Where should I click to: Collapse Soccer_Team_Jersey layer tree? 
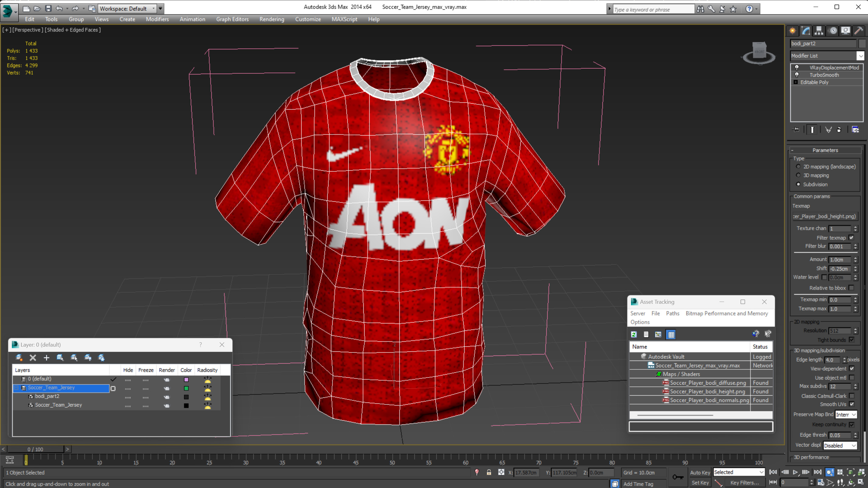click(16, 388)
